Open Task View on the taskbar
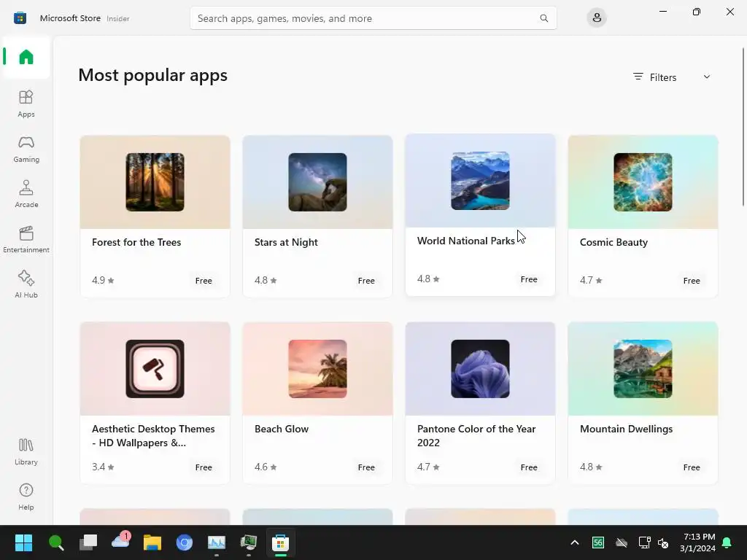 [x=88, y=542]
